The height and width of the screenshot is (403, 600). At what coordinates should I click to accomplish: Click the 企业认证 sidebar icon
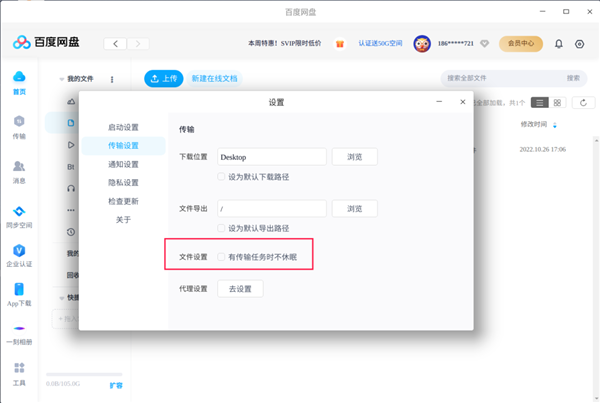pyautogui.click(x=19, y=253)
